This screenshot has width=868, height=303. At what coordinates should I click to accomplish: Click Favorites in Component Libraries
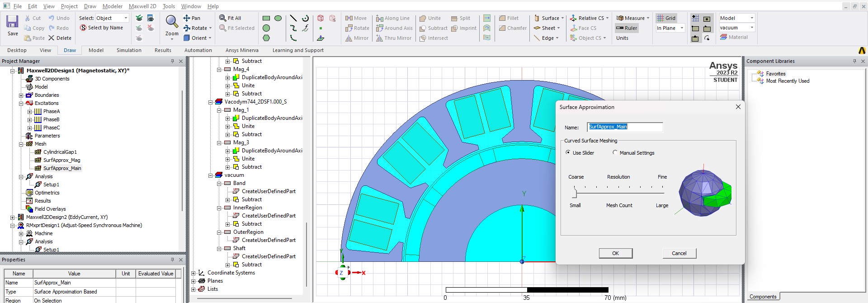pyautogui.click(x=775, y=74)
